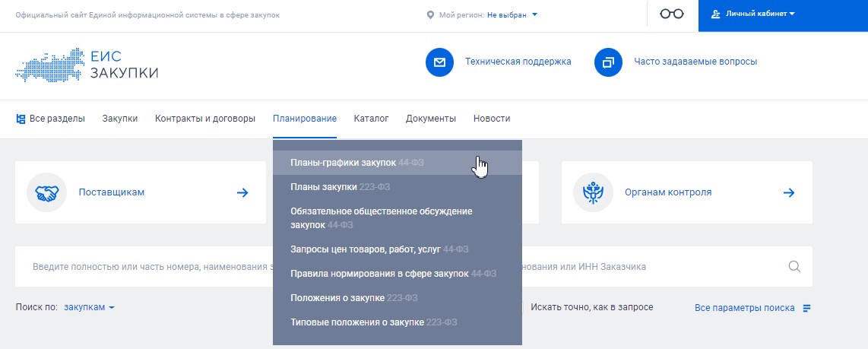This screenshot has width=868, height=349.
Task: Click the handshake icon for Поставщикам
Action: pyautogui.click(x=46, y=193)
